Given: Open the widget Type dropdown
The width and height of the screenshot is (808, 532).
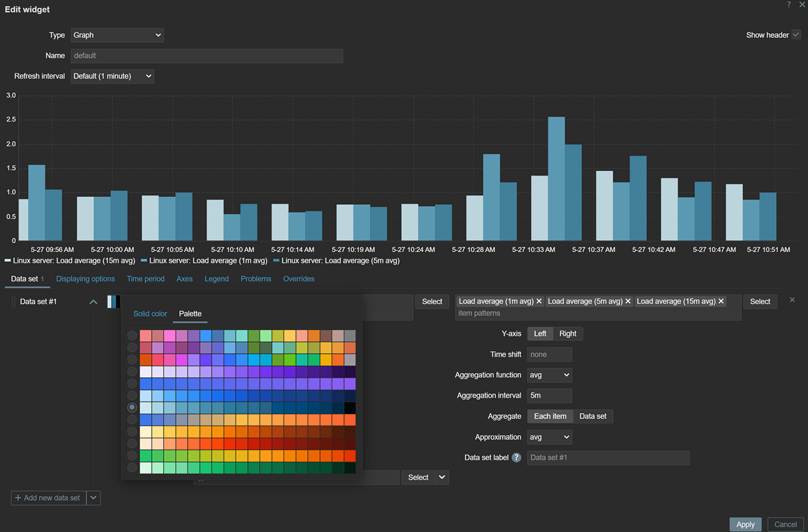Looking at the screenshot, I should pos(117,35).
